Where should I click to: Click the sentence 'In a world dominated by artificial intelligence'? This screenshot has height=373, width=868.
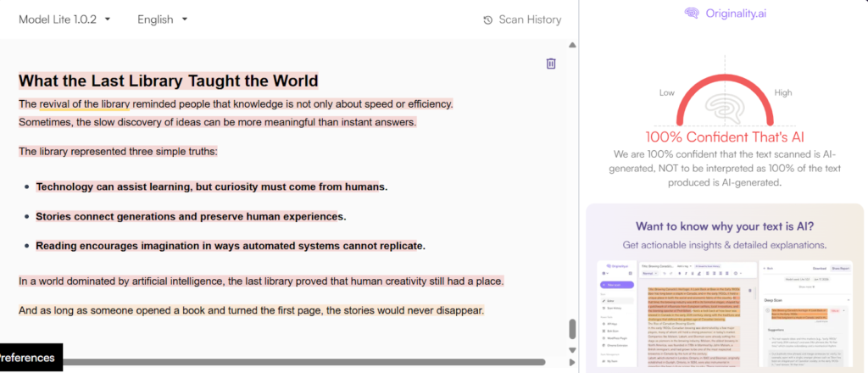(x=261, y=281)
